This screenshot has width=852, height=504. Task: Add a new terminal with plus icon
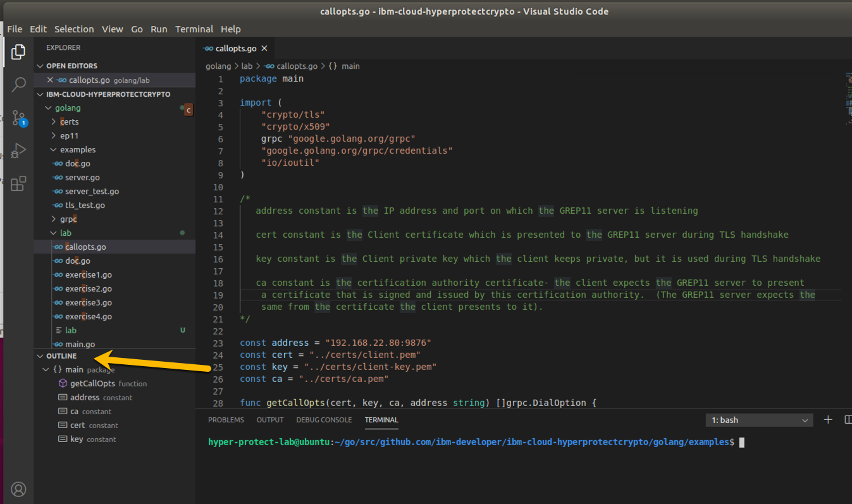pyautogui.click(x=827, y=420)
